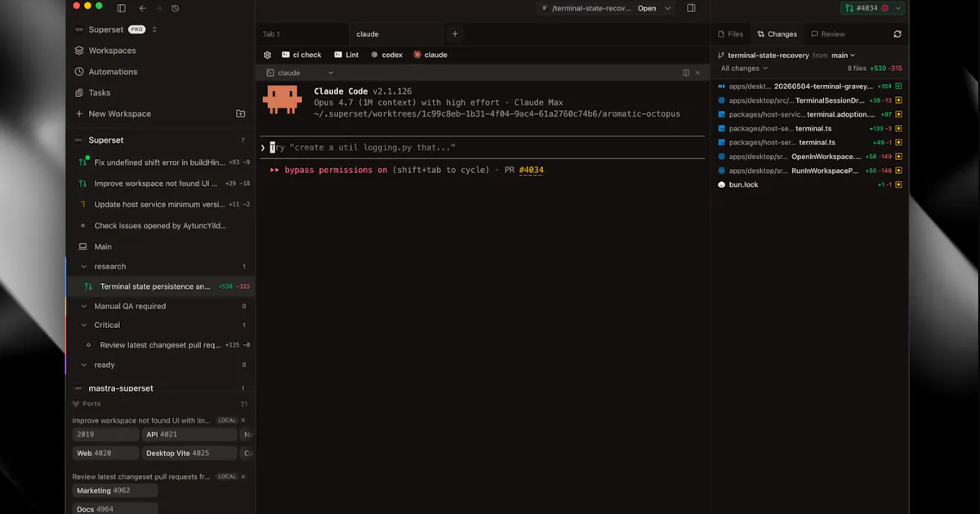Open 20260504-terminal-gravey... changed file
The width and height of the screenshot is (980, 514).
(x=810, y=86)
